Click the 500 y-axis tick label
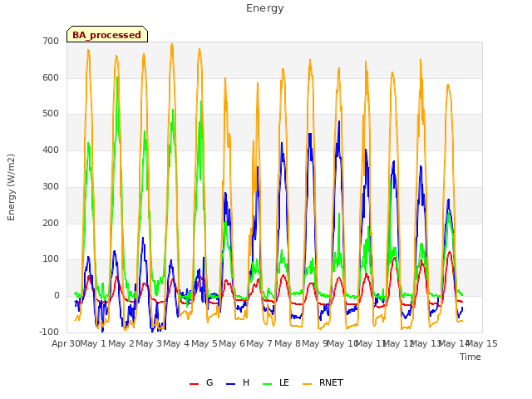 pyautogui.click(x=51, y=114)
